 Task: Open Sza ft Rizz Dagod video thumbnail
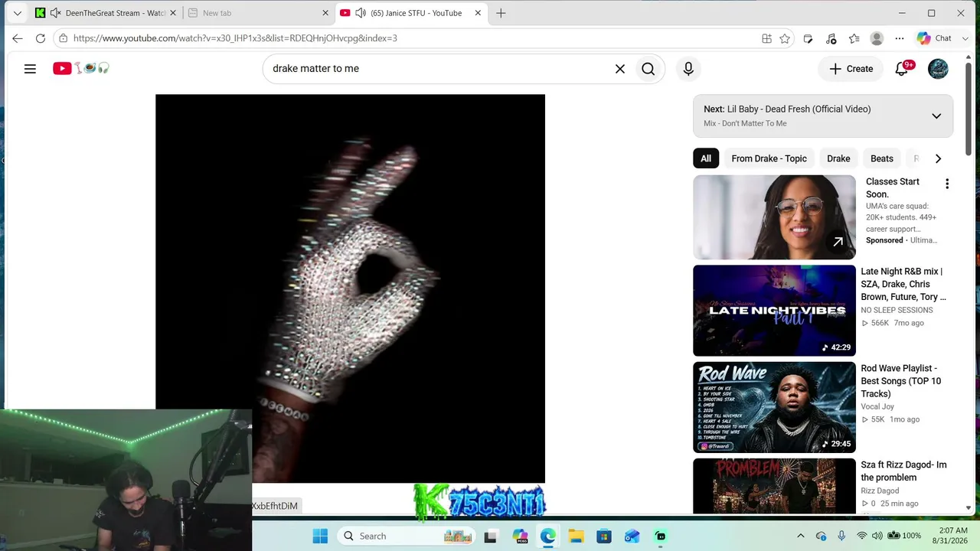[774, 486]
